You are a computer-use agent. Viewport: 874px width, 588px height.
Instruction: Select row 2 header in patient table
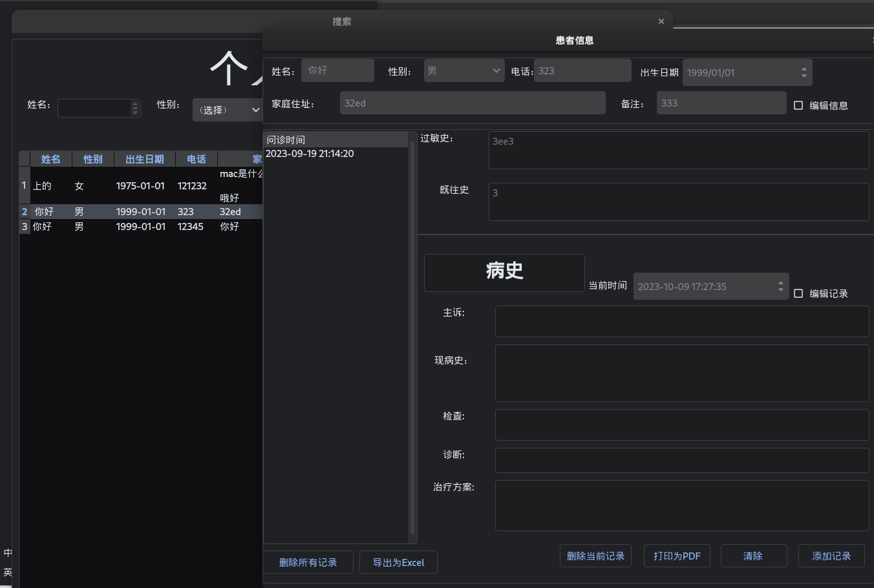tap(25, 212)
